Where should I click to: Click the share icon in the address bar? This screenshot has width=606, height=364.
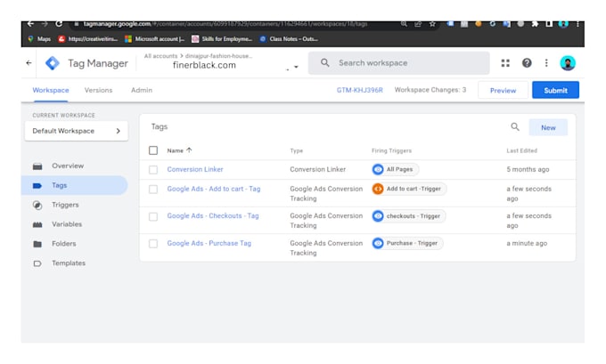[418, 24]
